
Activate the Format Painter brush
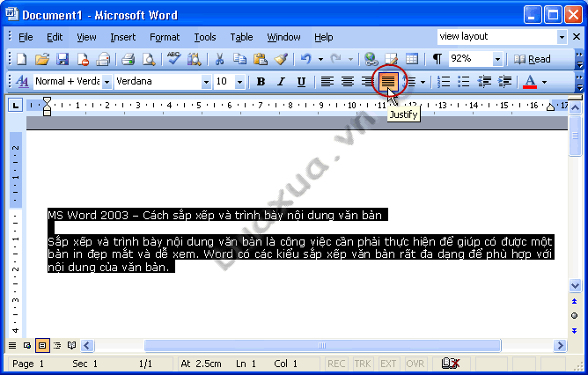[x=281, y=59]
